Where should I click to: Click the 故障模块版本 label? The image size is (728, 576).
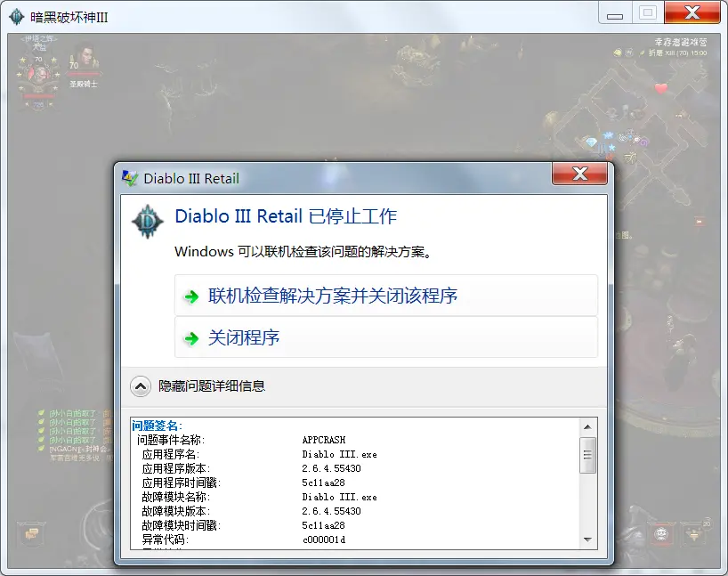click(176, 511)
